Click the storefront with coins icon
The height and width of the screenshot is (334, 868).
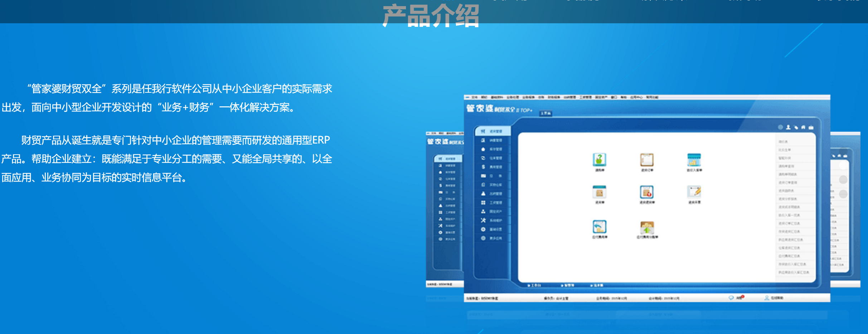pos(694,160)
